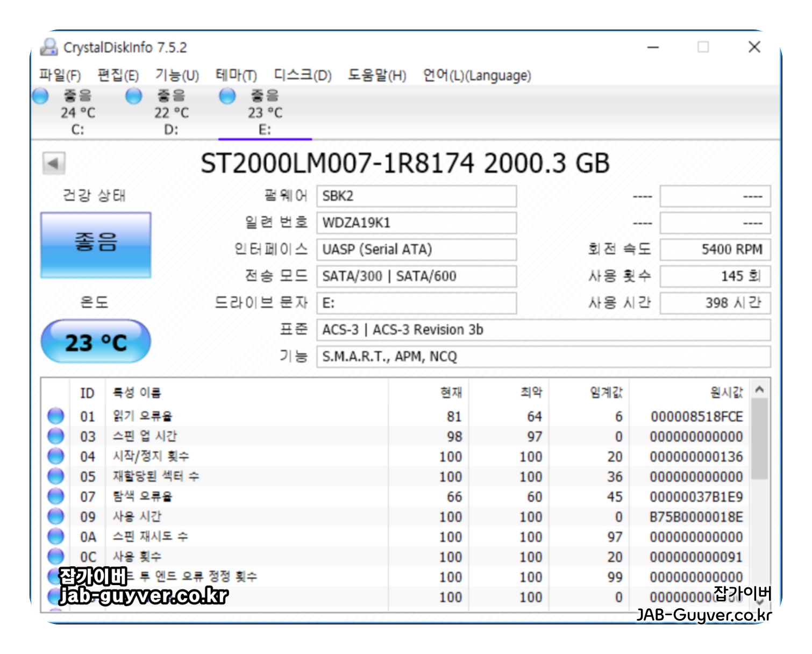
Task: Select drive E: status tab
Action: (x=265, y=112)
